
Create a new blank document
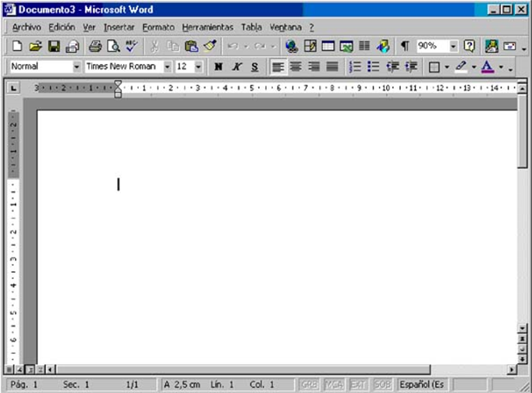click(x=17, y=46)
